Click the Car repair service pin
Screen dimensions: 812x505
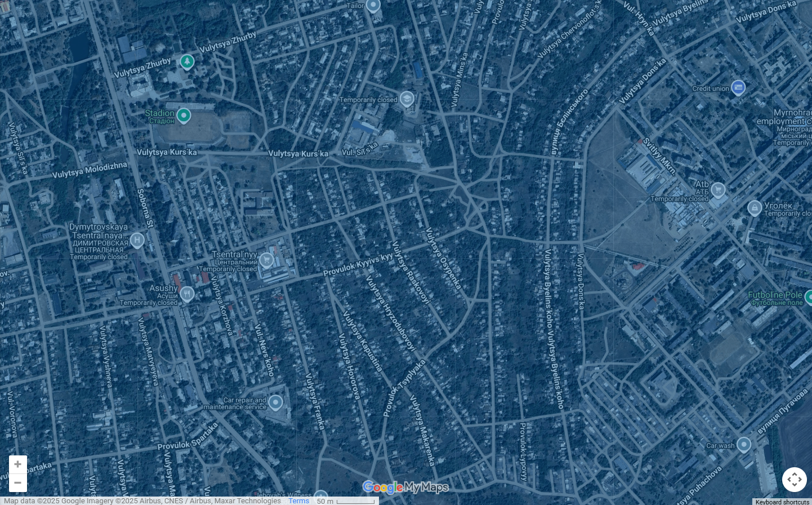point(275,402)
